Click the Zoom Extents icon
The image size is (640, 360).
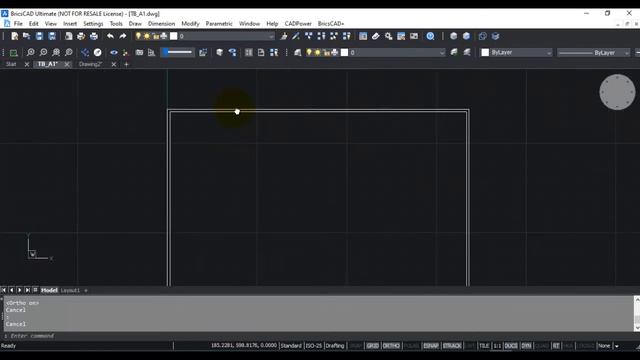(56, 52)
